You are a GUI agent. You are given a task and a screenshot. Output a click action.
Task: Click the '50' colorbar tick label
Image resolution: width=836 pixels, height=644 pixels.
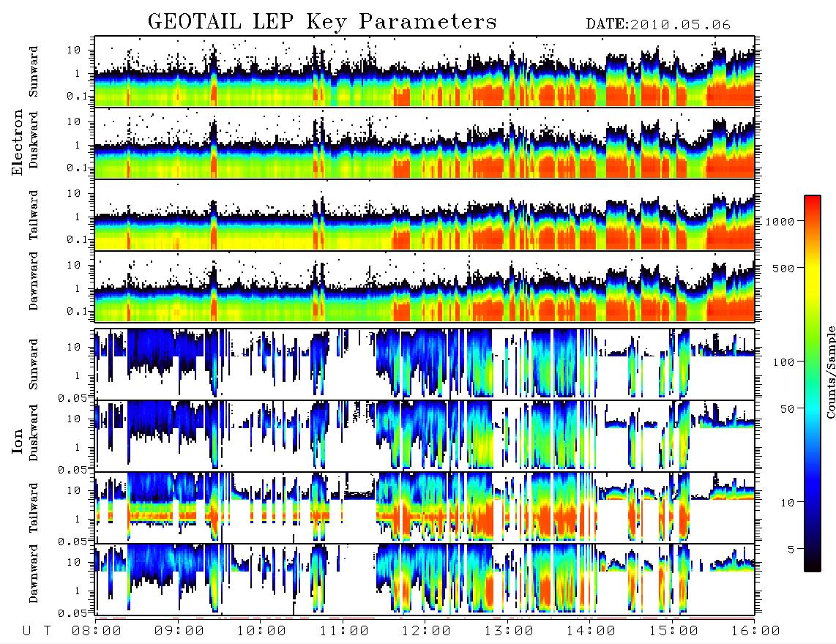(787, 409)
